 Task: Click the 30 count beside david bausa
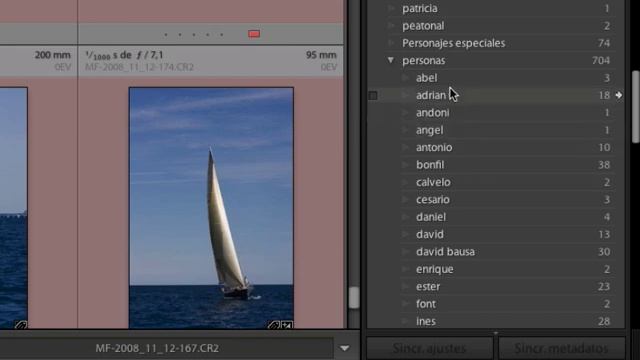coord(604,252)
